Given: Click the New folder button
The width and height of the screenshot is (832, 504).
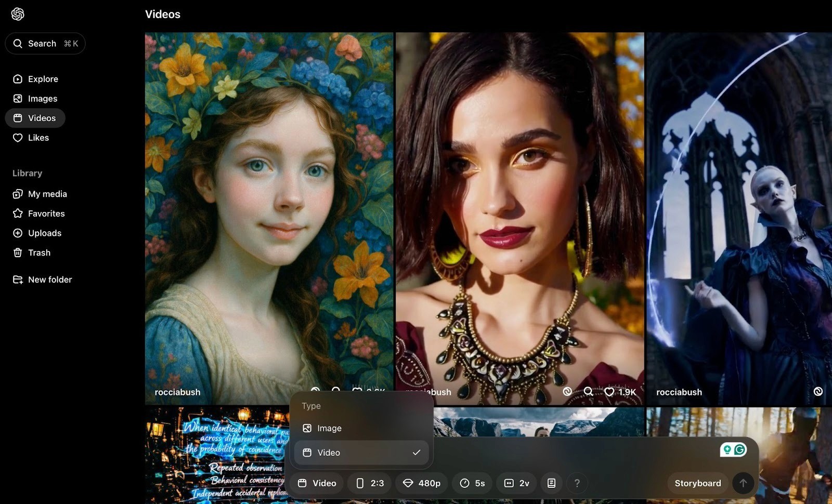Looking at the screenshot, I should pos(50,279).
